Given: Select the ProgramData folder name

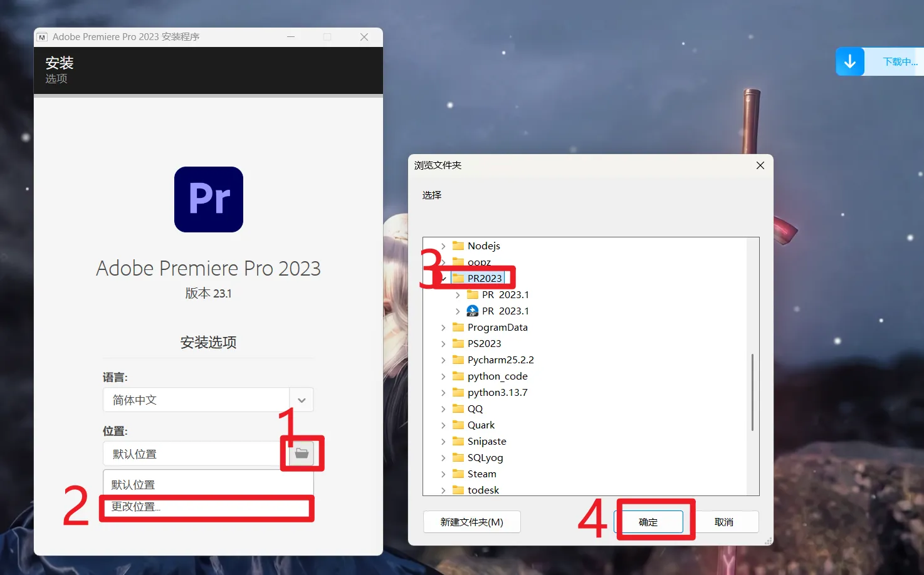Looking at the screenshot, I should tap(498, 327).
